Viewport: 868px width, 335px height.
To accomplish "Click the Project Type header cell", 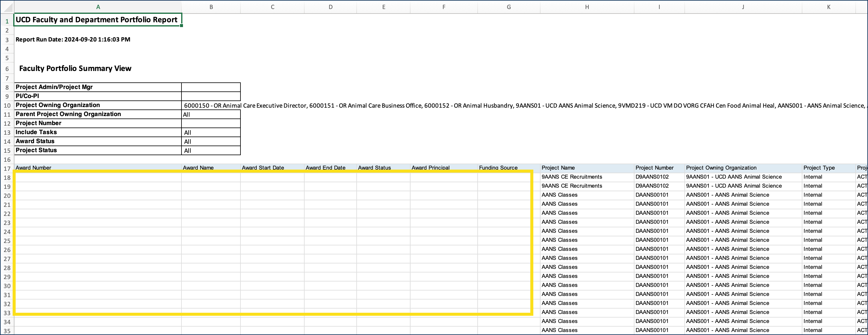I will [819, 168].
